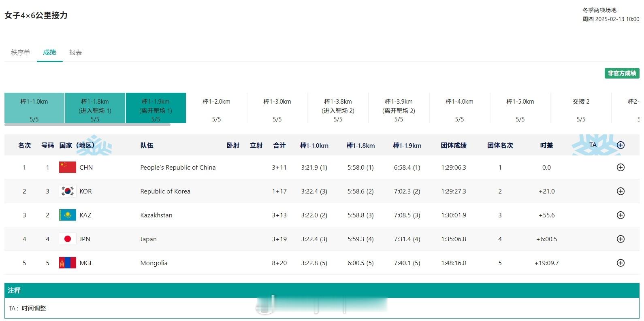This screenshot has height=321, width=644.
Task: Click the Kazakhstan flag icon
Action: tap(68, 215)
